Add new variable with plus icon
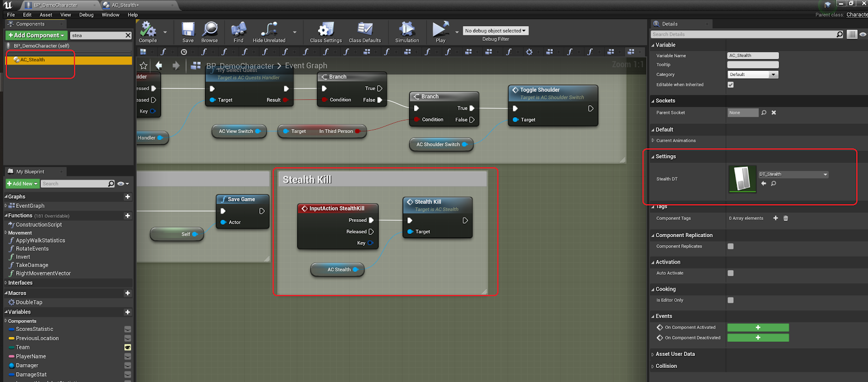This screenshot has width=868, height=382. 127,312
